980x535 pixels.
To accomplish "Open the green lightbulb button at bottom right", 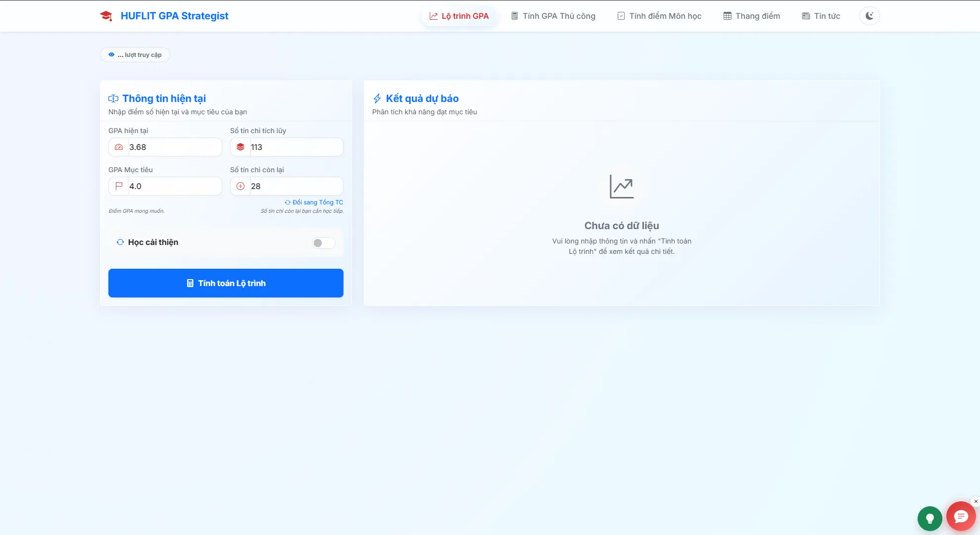I will point(930,518).
